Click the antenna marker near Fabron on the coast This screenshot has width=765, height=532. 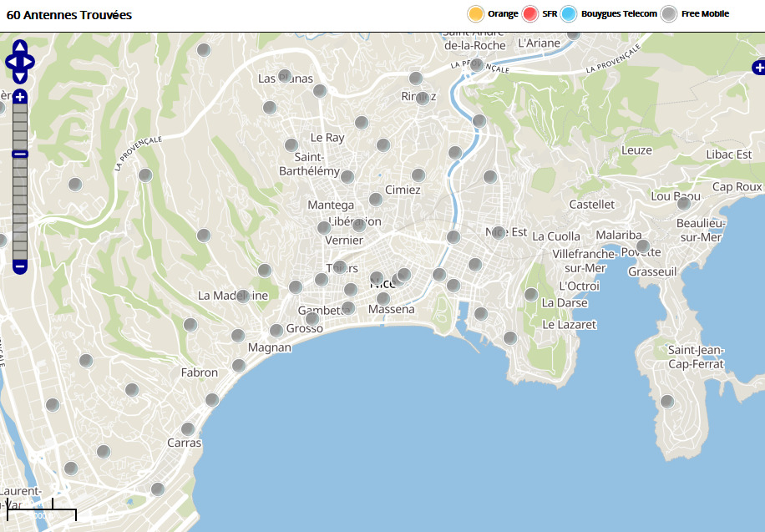[239, 366]
